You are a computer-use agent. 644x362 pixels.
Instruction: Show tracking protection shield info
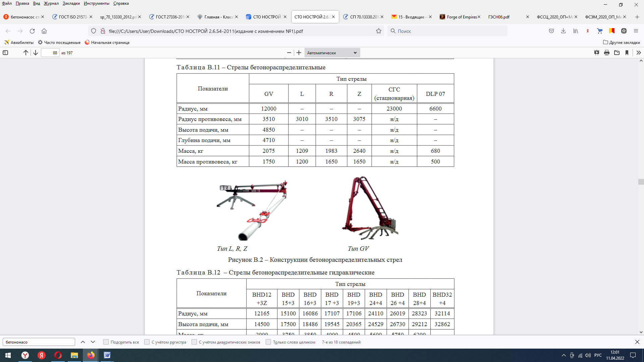tap(94, 31)
